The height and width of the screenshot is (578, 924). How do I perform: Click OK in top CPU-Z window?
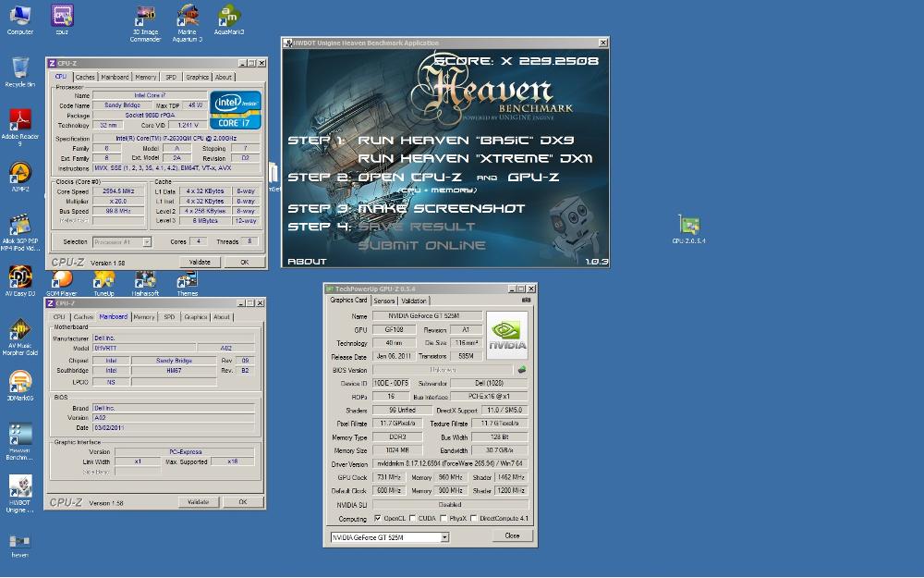pos(245,263)
